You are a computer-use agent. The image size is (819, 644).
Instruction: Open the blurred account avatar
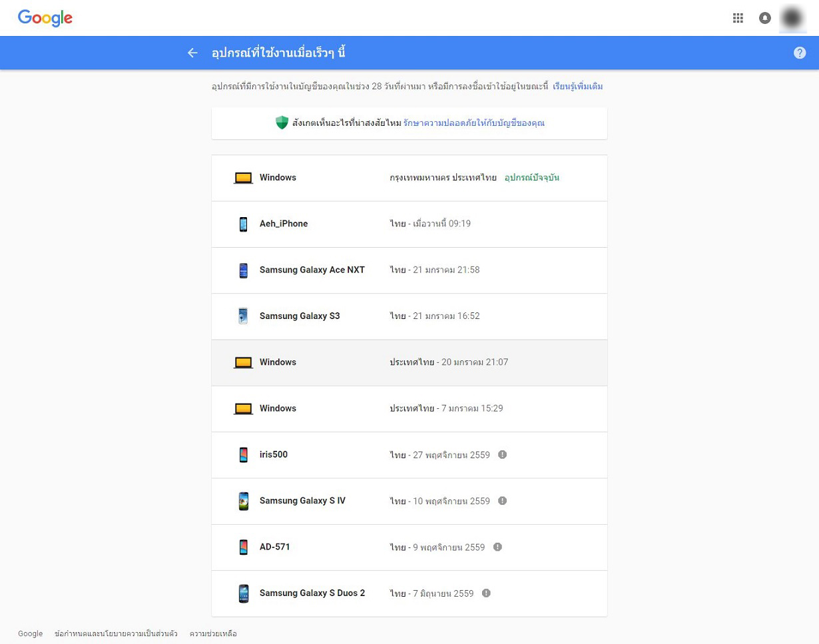coord(792,18)
